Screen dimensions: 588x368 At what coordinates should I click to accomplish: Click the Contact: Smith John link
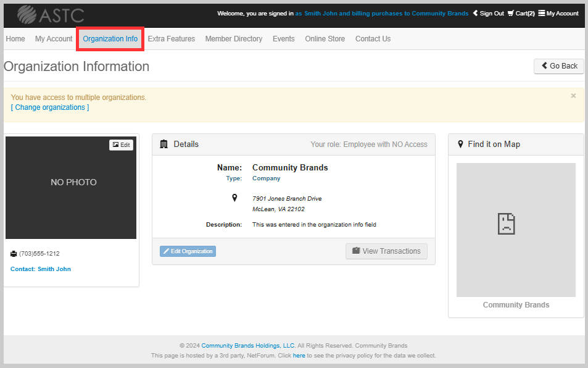[x=41, y=269]
